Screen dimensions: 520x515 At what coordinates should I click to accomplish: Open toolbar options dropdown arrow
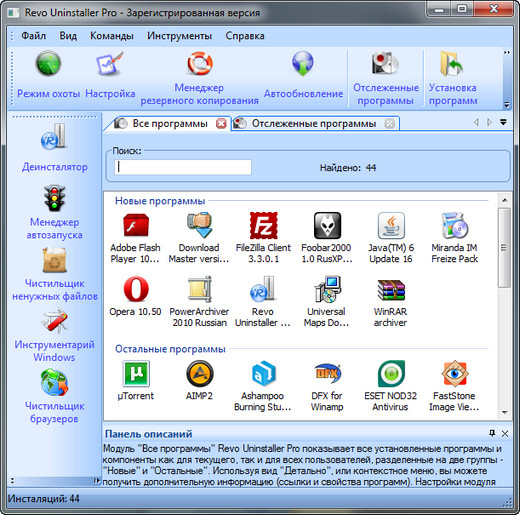pyautogui.click(x=507, y=105)
